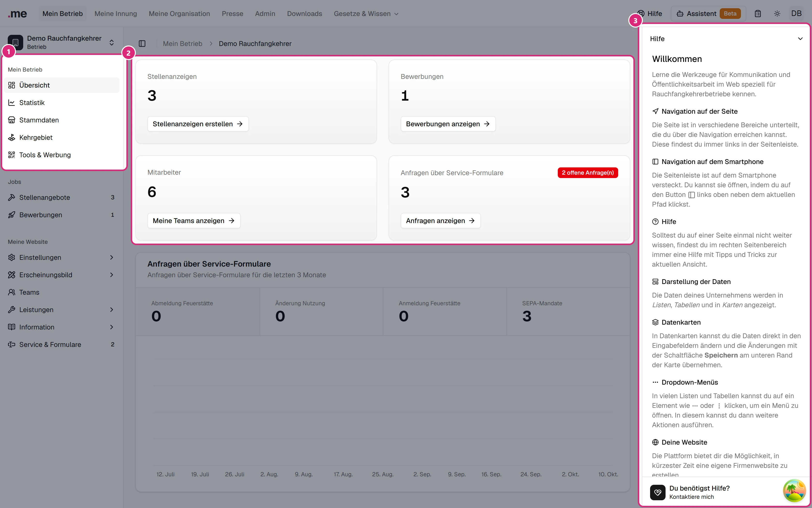Click Bewerbungen anzeigen button

448,124
